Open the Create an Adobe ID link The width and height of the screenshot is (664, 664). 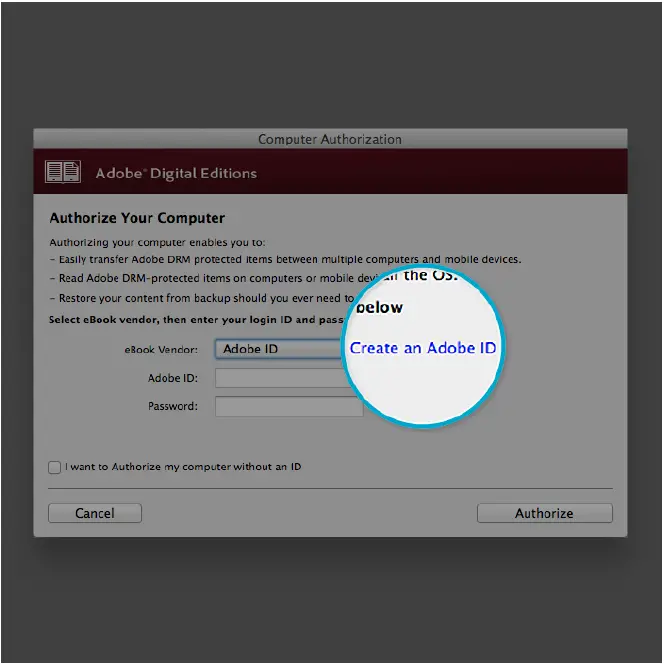[423, 348]
